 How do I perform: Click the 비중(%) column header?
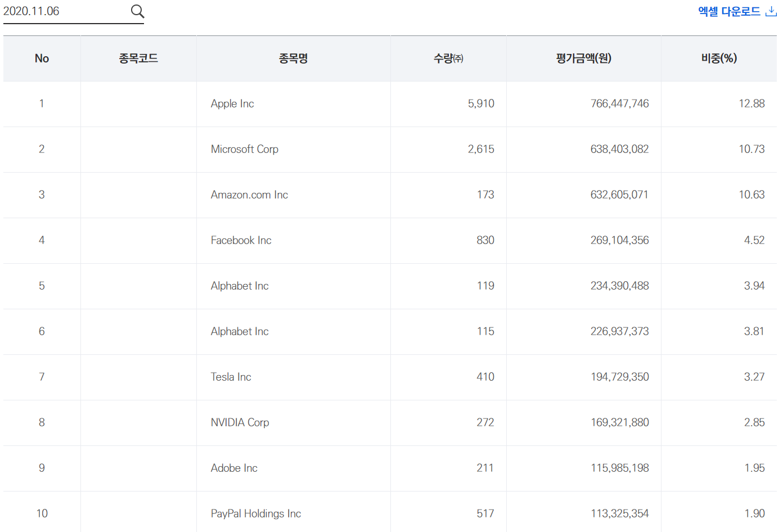pos(719,58)
